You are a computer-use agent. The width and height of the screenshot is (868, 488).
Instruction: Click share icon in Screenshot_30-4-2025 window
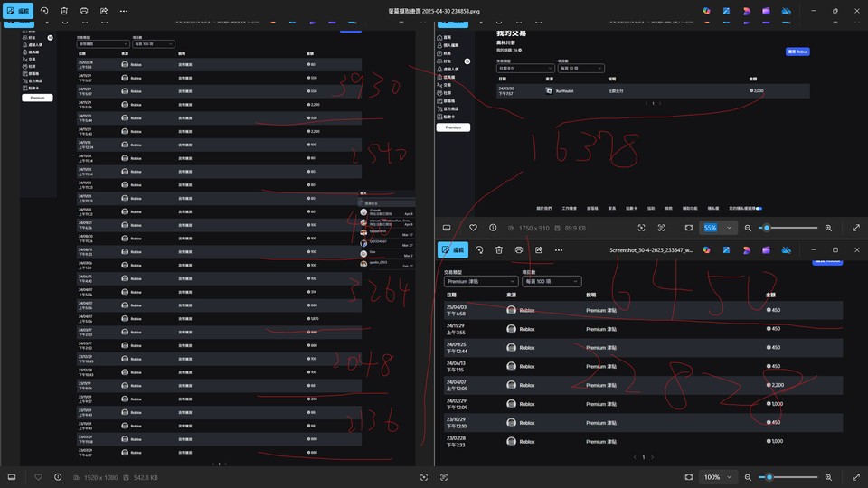coord(539,250)
